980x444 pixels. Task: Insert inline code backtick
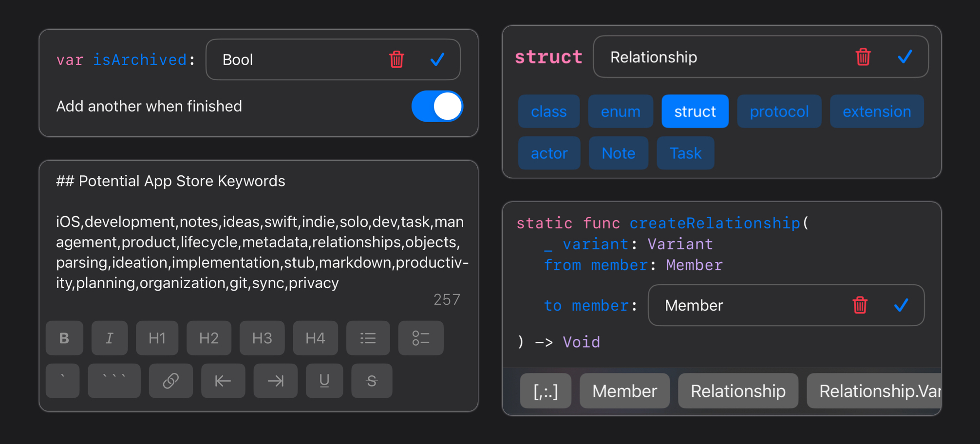coord(62,381)
